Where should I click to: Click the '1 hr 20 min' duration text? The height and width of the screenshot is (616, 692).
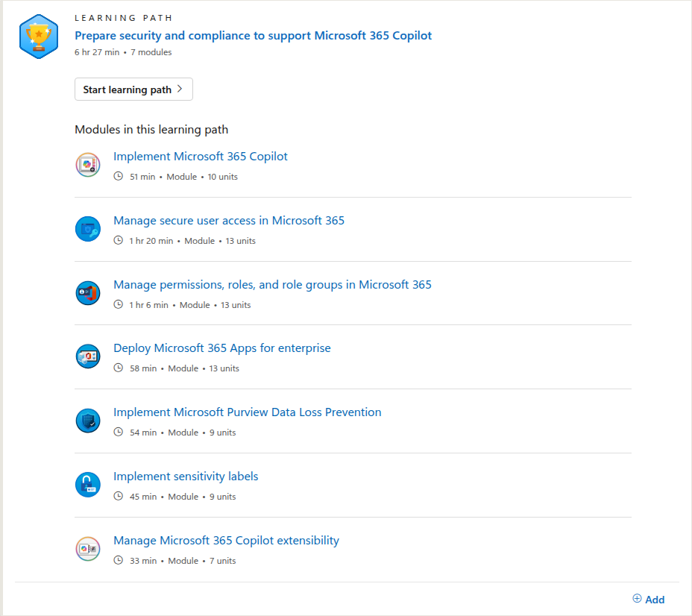coord(151,241)
